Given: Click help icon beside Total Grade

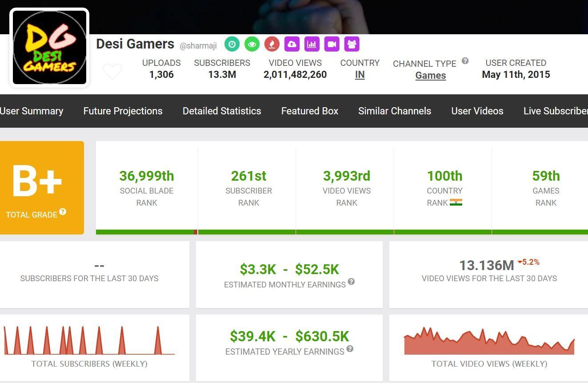Looking at the screenshot, I should pos(63,212).
